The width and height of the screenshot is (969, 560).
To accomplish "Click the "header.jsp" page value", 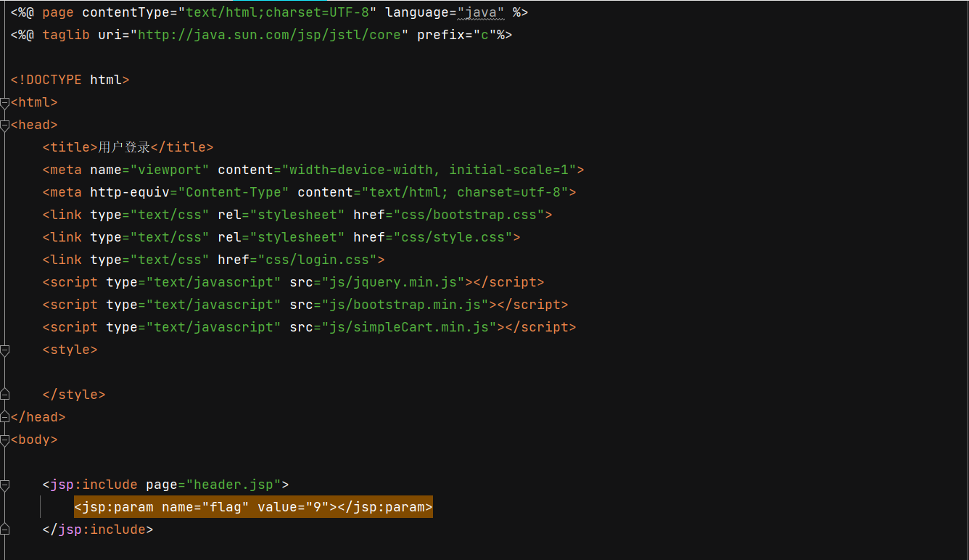I will click(234, 485).
